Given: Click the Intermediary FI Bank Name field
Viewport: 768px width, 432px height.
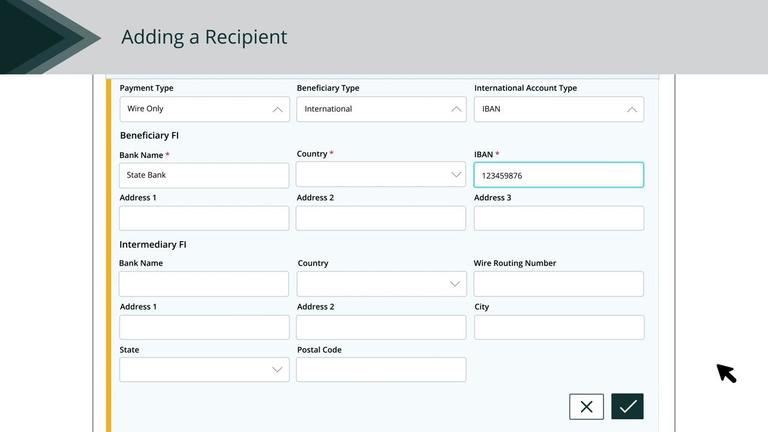Looking at the screenshot, I should [204, 284].
